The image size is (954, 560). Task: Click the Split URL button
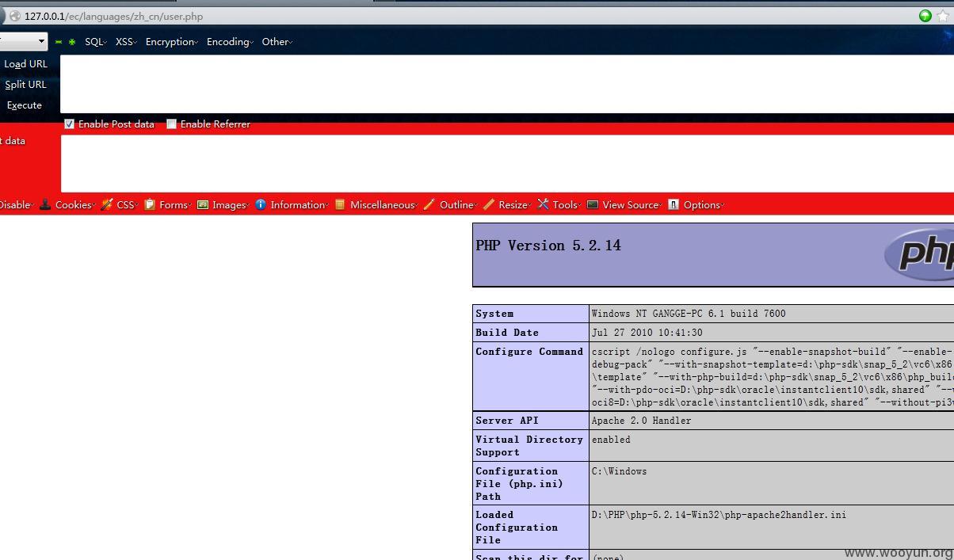(x=25, y=85)
